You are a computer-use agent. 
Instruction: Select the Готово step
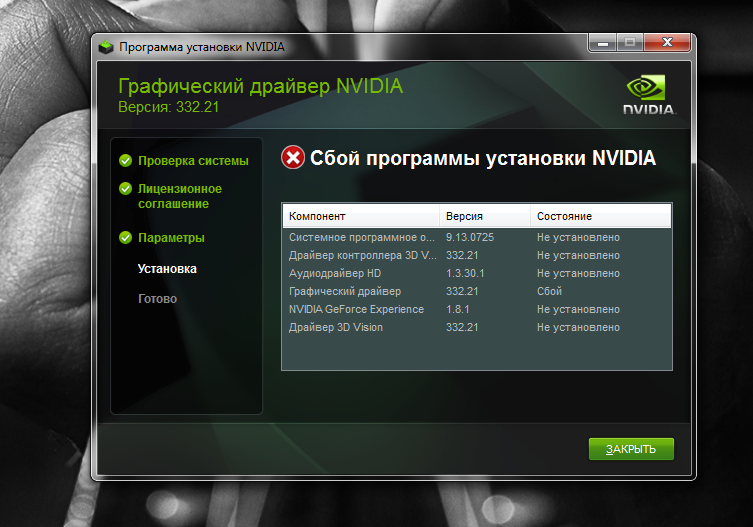(x=158, y=299)
